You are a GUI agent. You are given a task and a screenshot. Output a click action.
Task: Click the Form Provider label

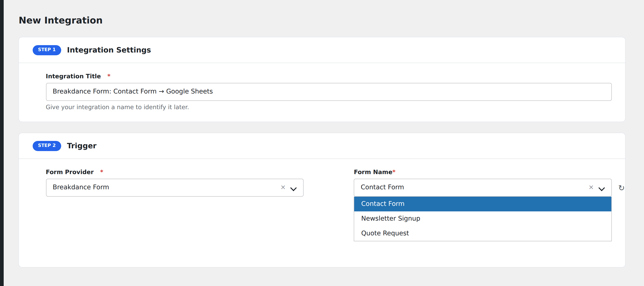point(69,172)
